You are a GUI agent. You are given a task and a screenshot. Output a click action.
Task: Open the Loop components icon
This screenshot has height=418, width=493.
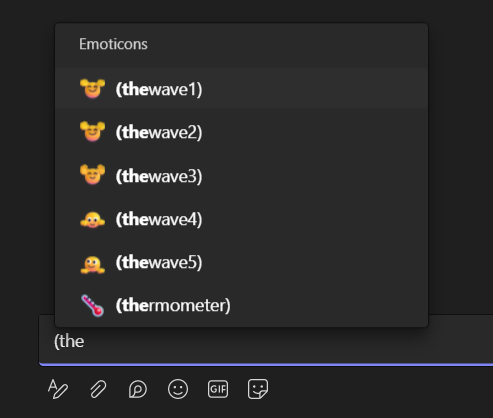coord(138,389)
